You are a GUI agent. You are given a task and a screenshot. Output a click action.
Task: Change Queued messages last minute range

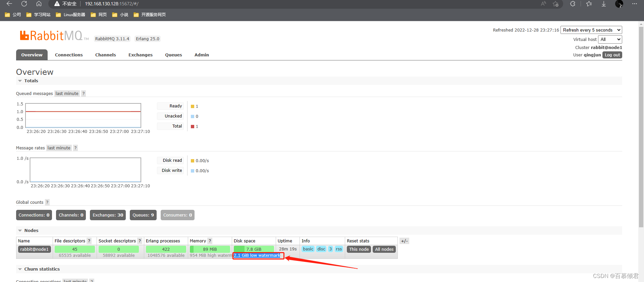pyautogui.click(x=67, y=94)
